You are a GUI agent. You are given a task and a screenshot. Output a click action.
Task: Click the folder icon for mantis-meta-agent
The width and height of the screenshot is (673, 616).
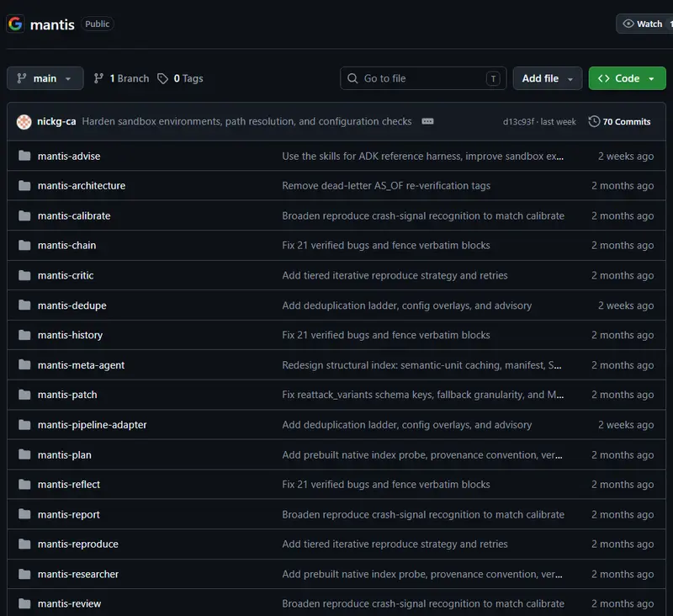tap(24, 365)
